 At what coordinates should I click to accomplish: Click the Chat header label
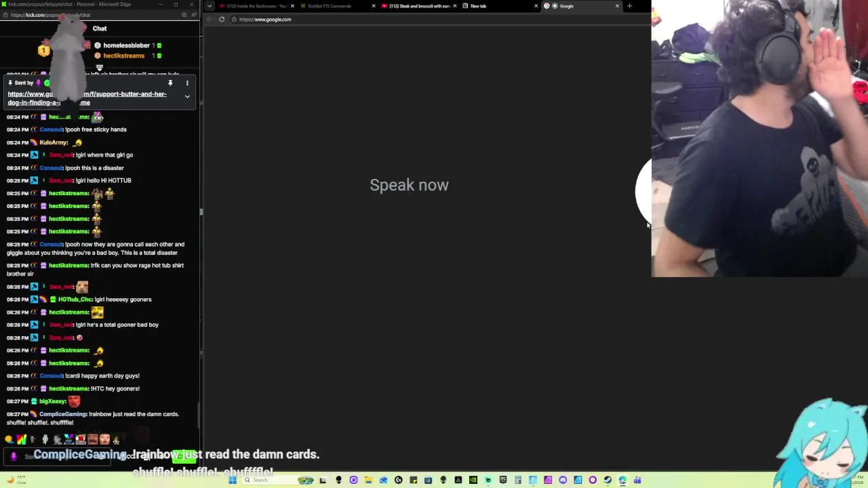tap(100, 28)
